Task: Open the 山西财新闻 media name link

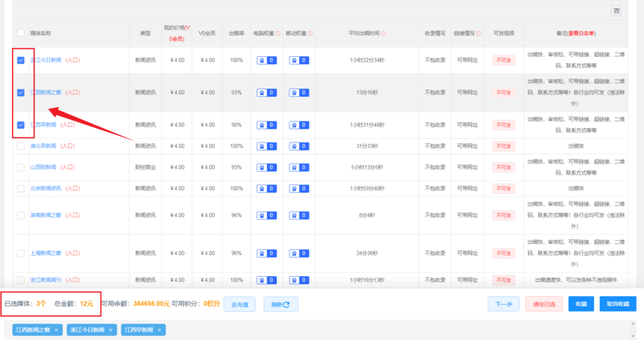Action: pyautogui.click(x=43, y=167)
